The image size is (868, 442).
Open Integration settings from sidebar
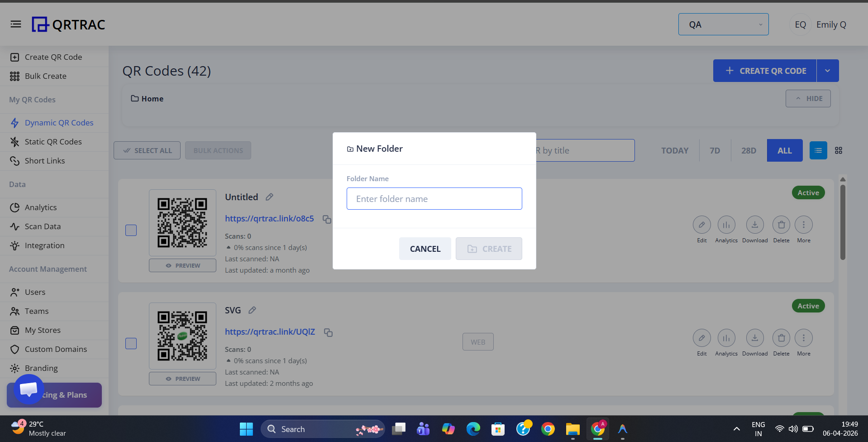click(43, 245)
